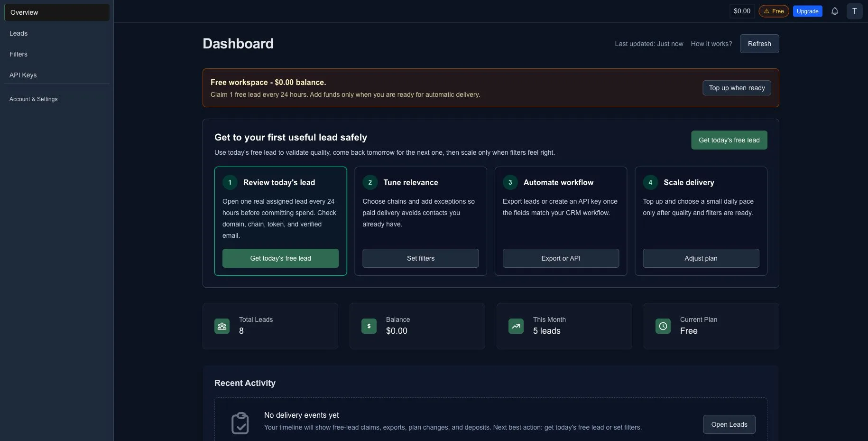Click the Review today's lead title
The image size is (868, 441).
point(279,182)
